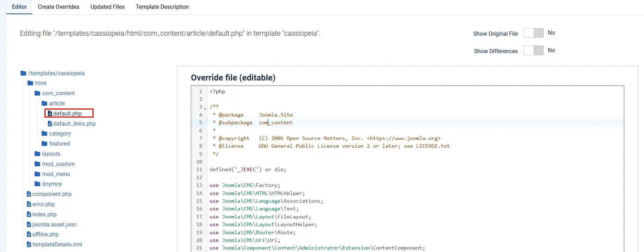Expand the mod_menu folder label

click(56, 174)
